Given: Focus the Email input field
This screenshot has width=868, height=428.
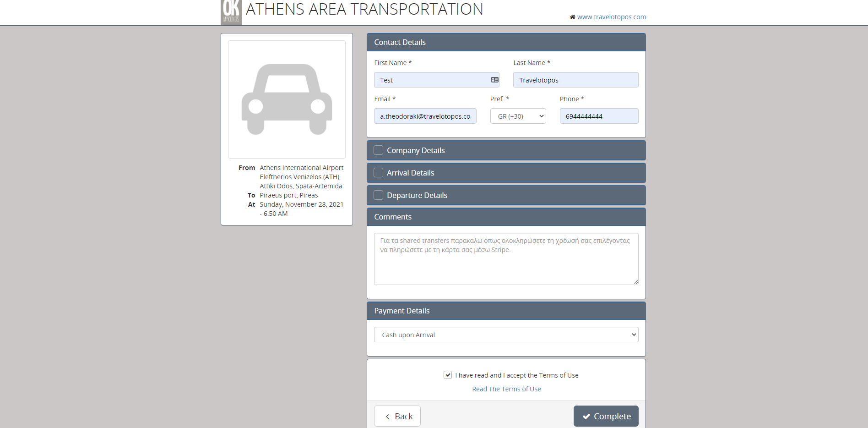Looking at the screenshot, I should pos(425,116).
